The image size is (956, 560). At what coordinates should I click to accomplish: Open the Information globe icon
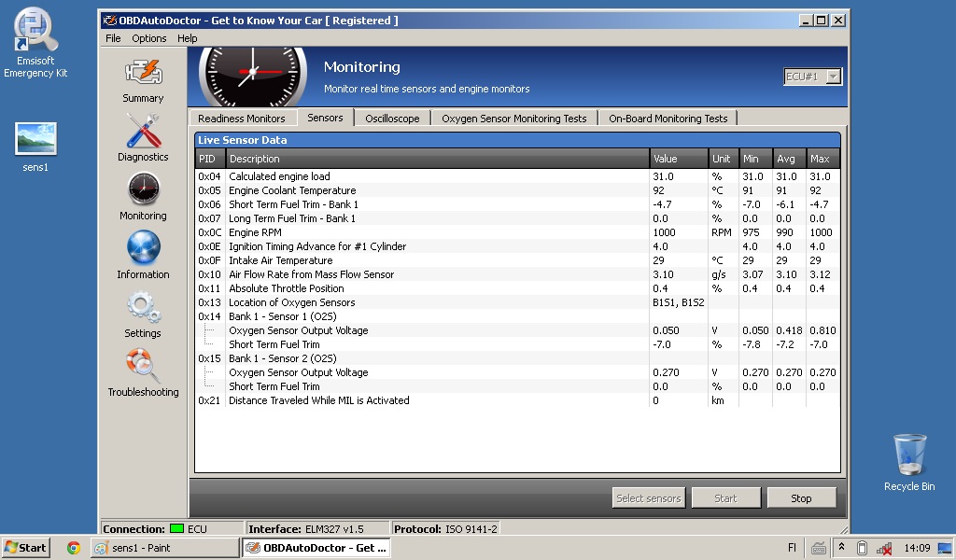click(143, 247)
